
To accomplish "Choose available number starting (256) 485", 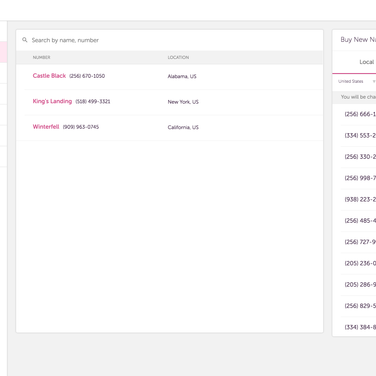I will click(360, 221).
